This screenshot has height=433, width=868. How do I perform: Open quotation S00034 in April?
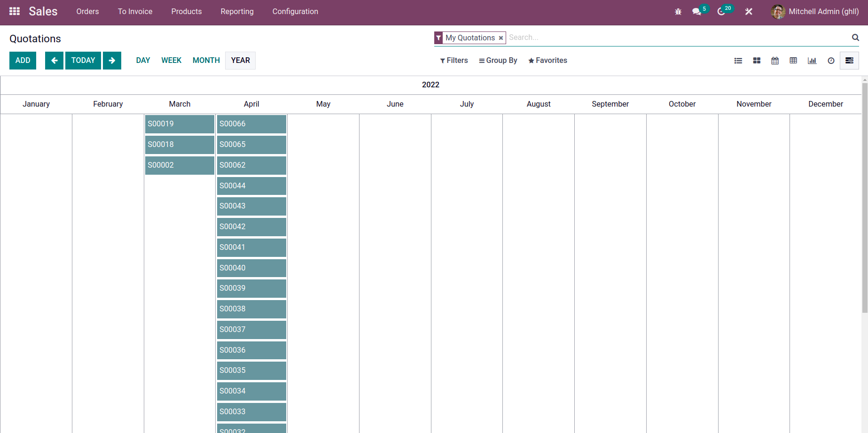(251, 391)
